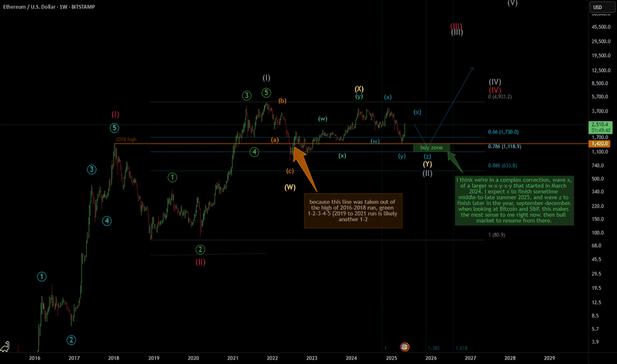Click the 12,500.0 price axis value
The height and width of the screenshot is (364, 617).
[601, 70]
